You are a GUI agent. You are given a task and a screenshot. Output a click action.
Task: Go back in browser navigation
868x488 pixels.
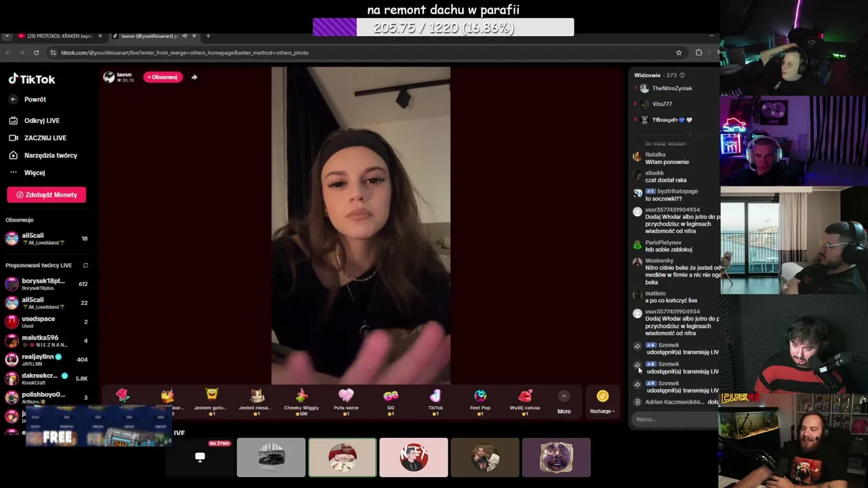[x=8, y=53]
